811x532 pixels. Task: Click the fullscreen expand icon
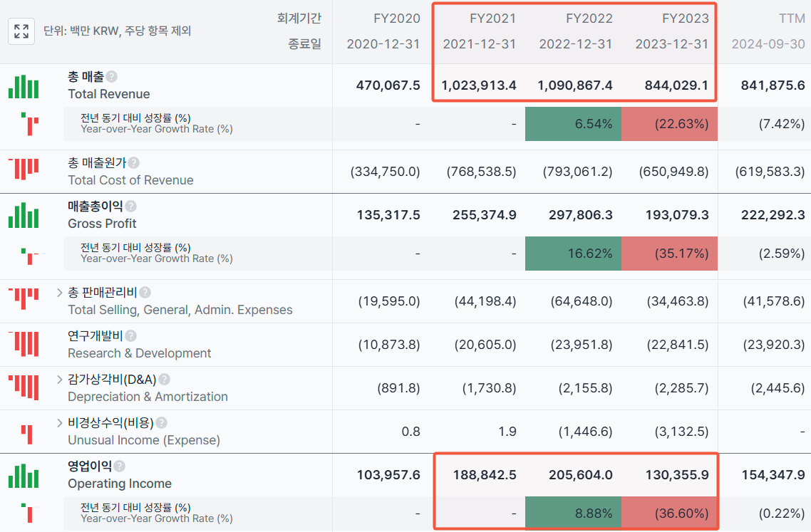tap(21, 31)
